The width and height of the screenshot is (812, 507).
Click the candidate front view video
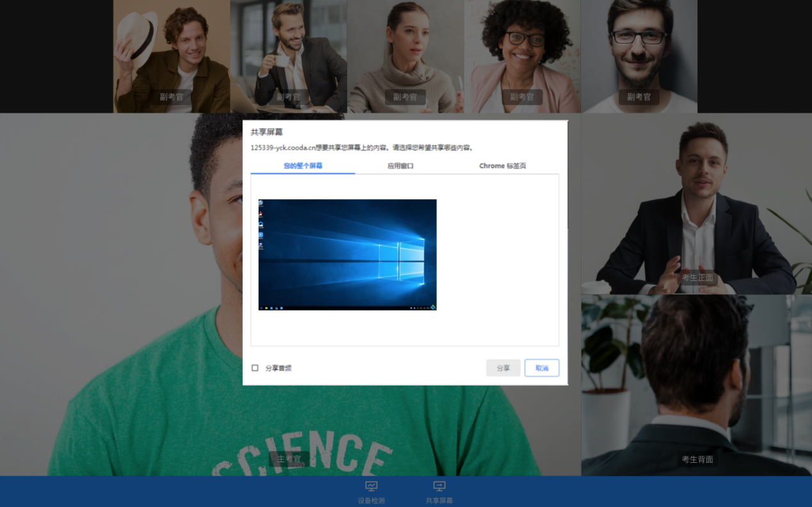pos(696,204)
